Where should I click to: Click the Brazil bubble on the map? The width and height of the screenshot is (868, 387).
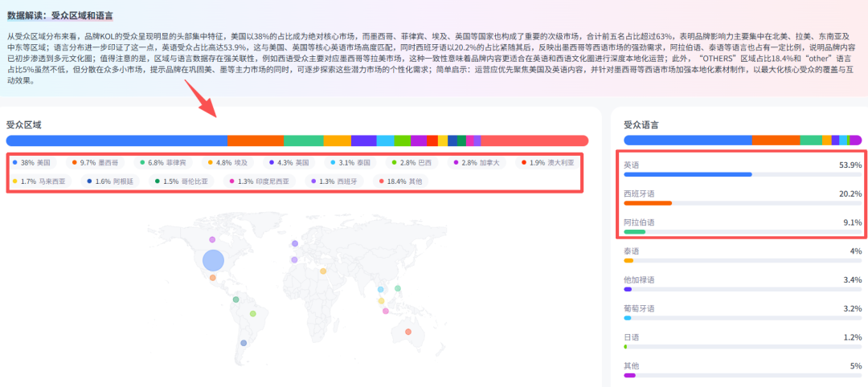click(253, 313)
